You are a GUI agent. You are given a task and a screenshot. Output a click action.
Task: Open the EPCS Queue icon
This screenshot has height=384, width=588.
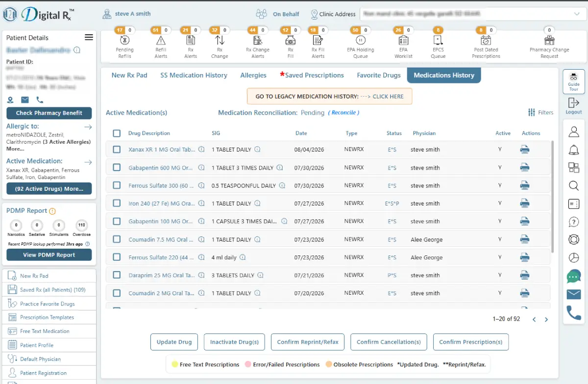[x=438, y=41]
